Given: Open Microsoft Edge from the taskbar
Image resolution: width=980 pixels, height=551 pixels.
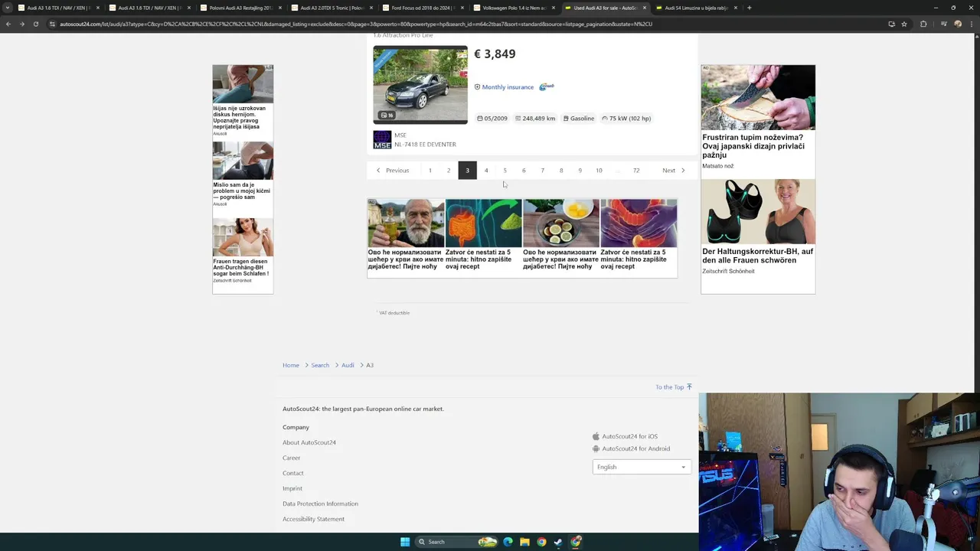Looking at the screenshot, I should point(508,542).
